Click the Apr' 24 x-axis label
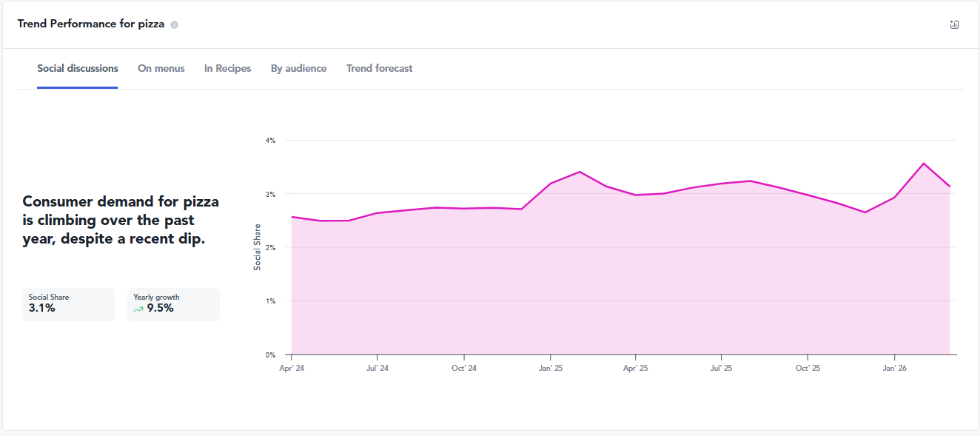Viewport: 980px width, 436px height. pyautogui.click(x=292, y=368)
